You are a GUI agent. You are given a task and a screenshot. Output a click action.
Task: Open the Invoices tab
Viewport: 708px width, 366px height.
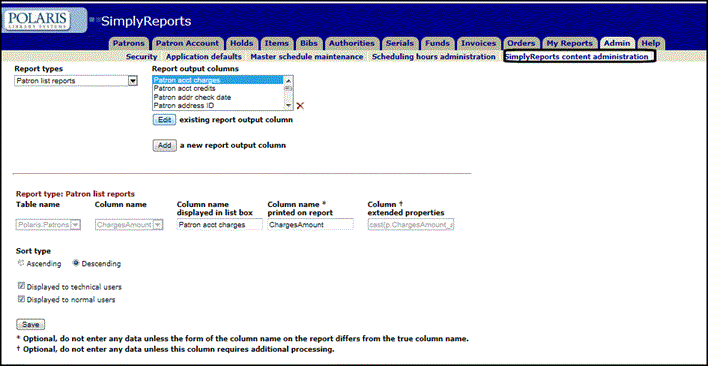point(478,43)
